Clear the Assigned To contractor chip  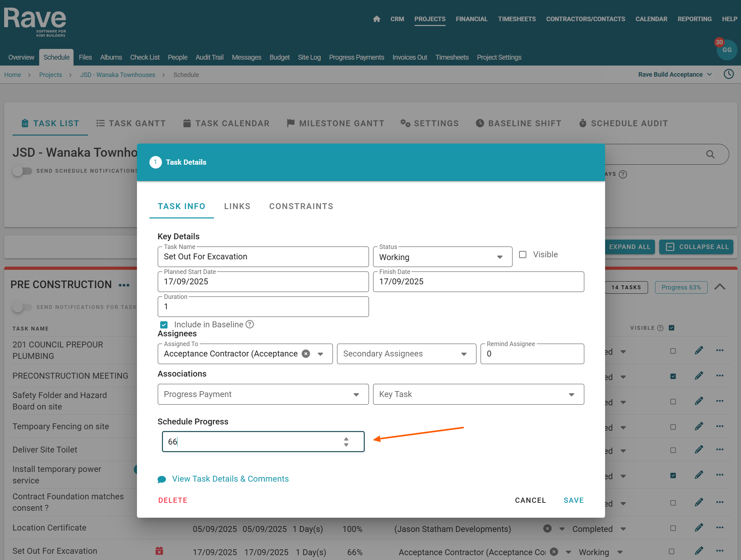[306, 354]
